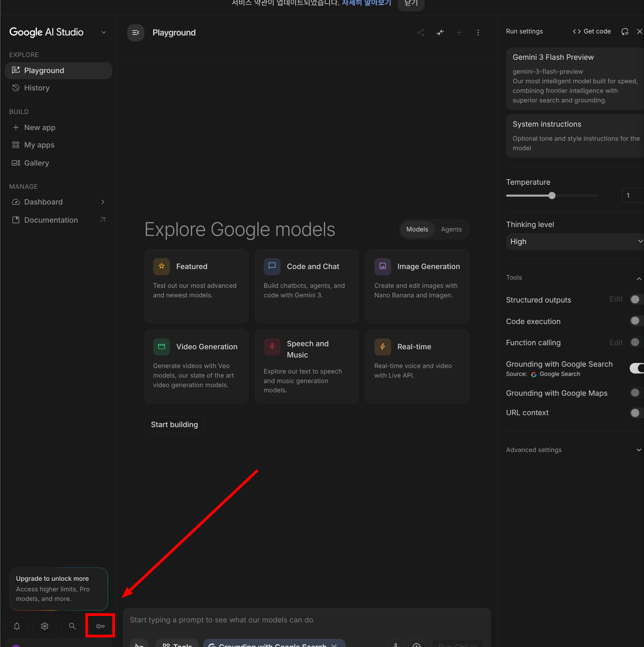This screenshot has width=644, height=647.
Task: Click the plus new chat icon in header
Action: [459, 32]
